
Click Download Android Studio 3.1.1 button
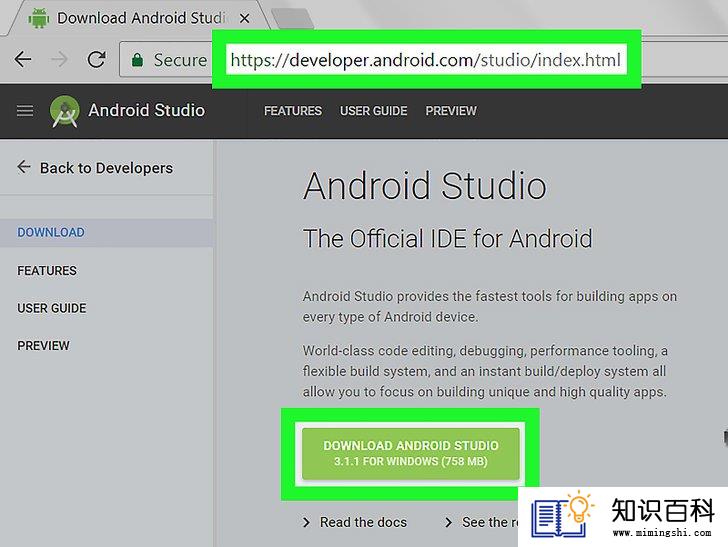pyautogui.click(x=410, y=454)
